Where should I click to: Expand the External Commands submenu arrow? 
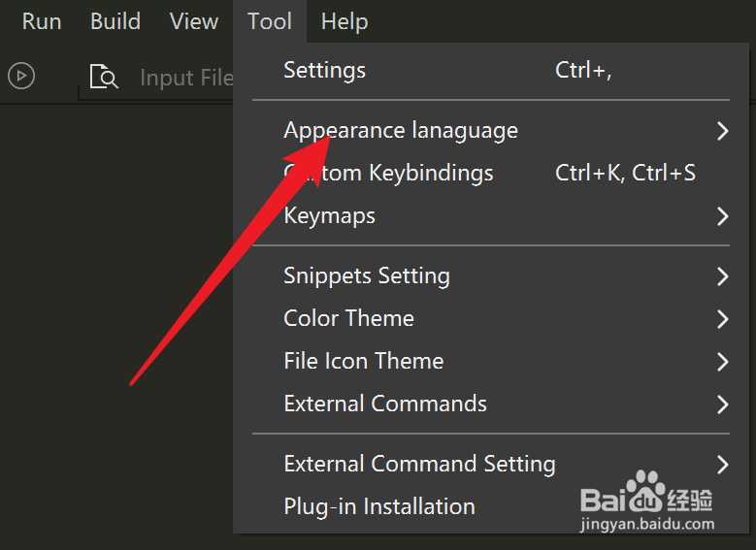721,404
